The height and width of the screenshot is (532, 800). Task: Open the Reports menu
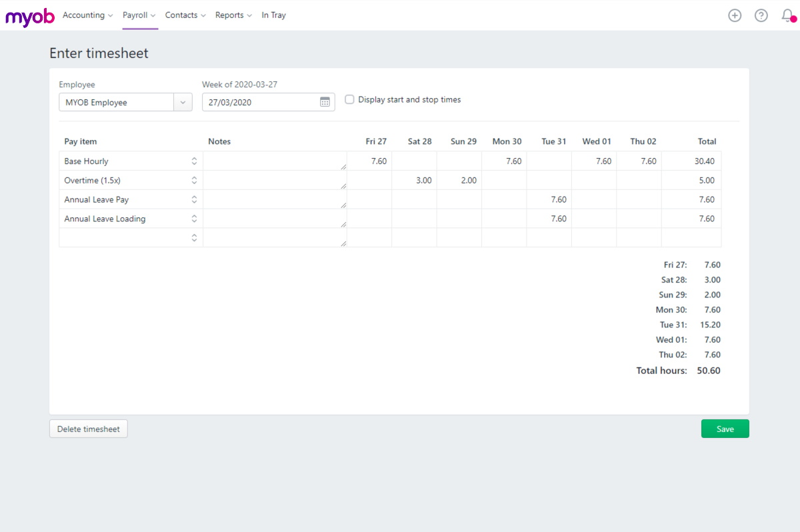point(233,15)
